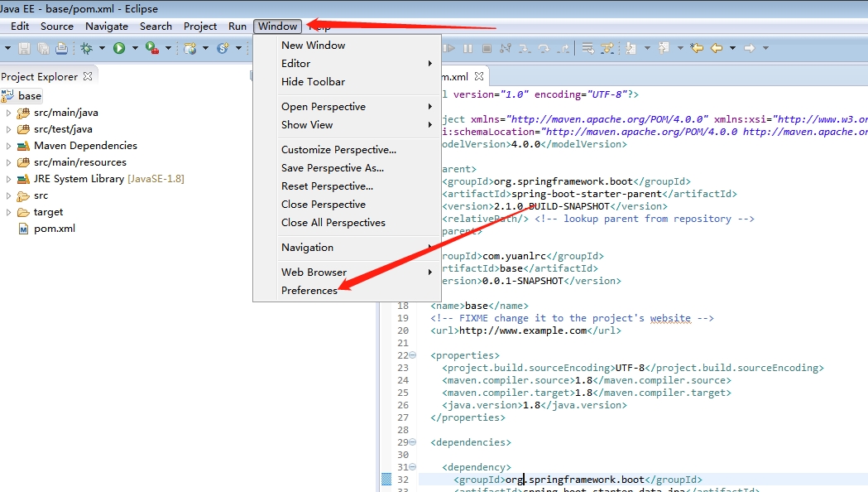
Task: Expand the target folder node
Action: pos(8,212)
